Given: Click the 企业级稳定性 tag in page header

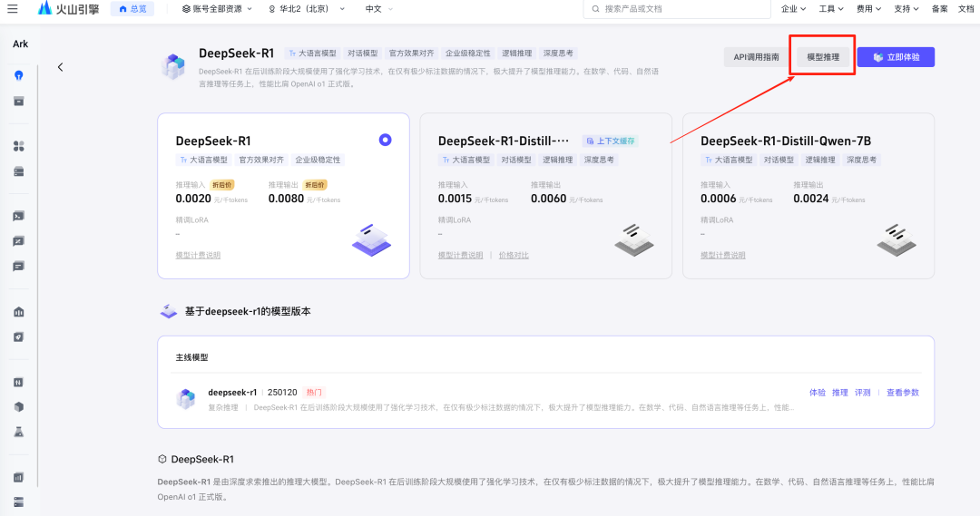Looking at the screenshot, I should click(x=467, y=54).
